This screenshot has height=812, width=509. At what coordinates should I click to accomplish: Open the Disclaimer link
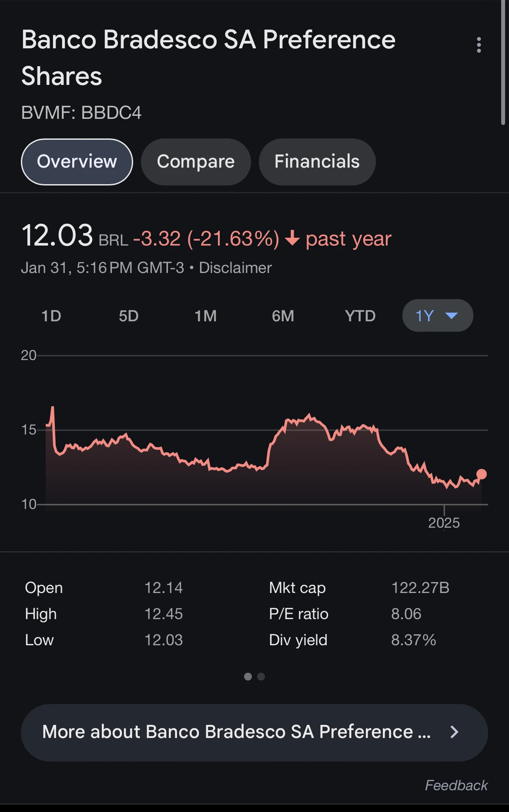(235, 268)
